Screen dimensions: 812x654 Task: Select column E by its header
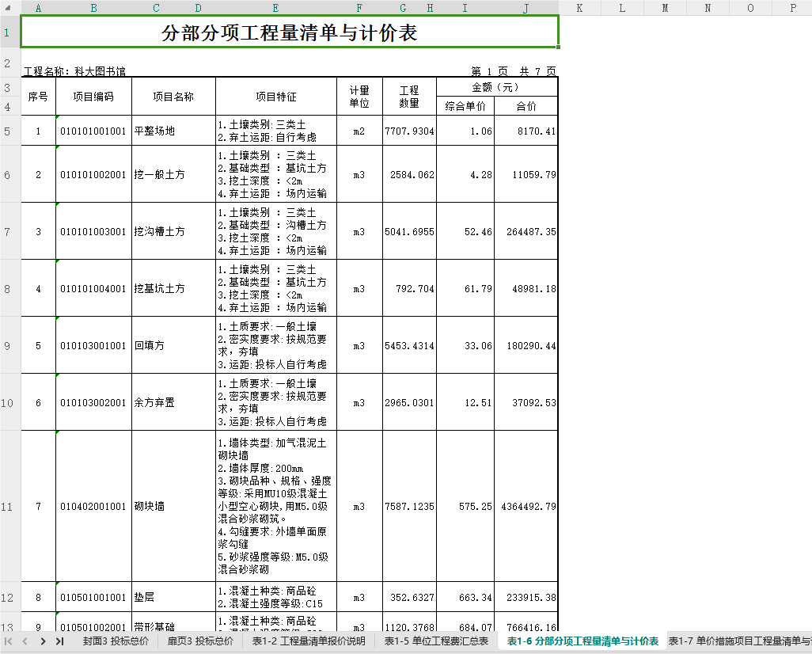pos(275,8)
